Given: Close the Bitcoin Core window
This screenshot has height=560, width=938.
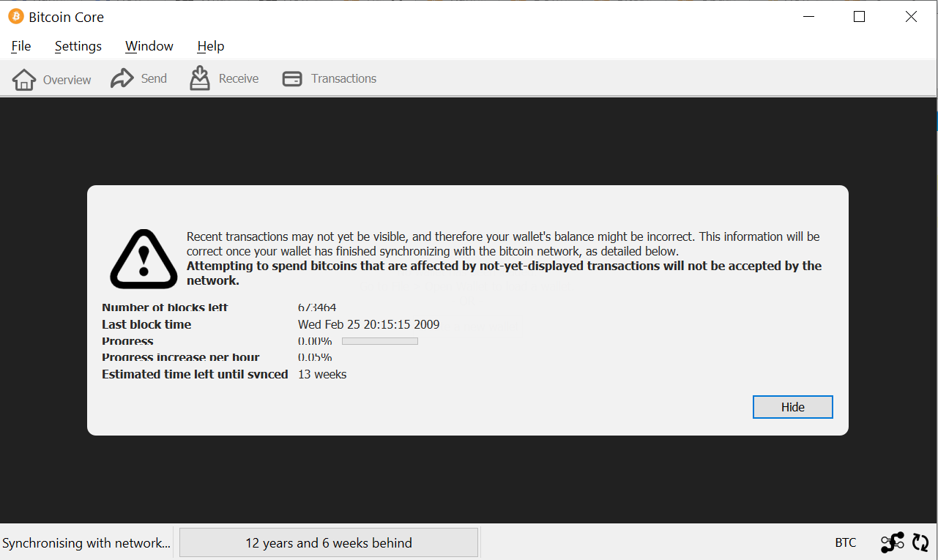Looking at the screenshot, I should [x=911, y=16].
